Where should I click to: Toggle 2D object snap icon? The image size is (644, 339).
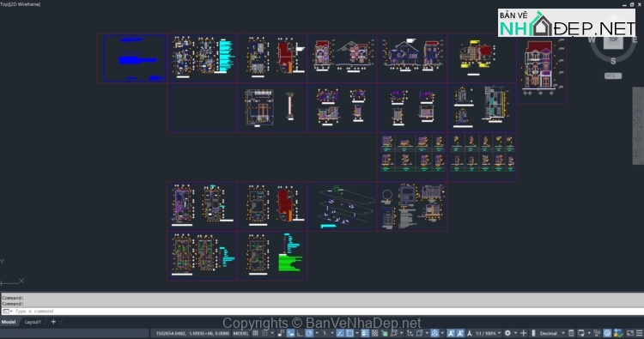pyautogui.click(x=349, y=333)
